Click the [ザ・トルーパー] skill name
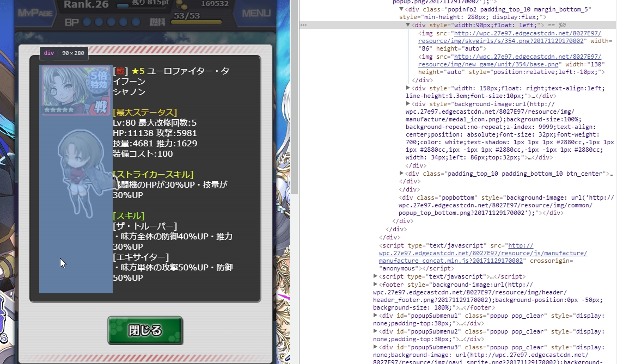Image resolution: width=617 pixels, height=364 pixels. coord(145,226)
